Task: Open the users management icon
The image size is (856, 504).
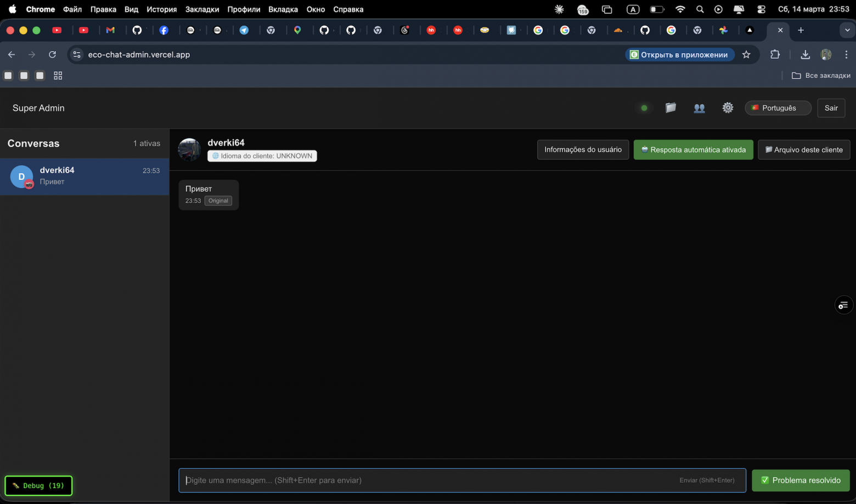Action: click(x=699, y=108)
